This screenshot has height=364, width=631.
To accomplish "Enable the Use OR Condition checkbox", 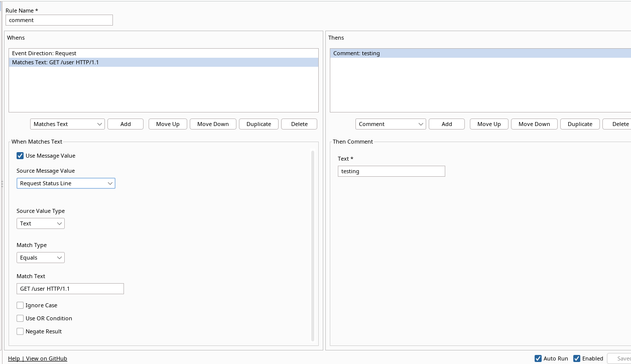I will tap(20, 318).
